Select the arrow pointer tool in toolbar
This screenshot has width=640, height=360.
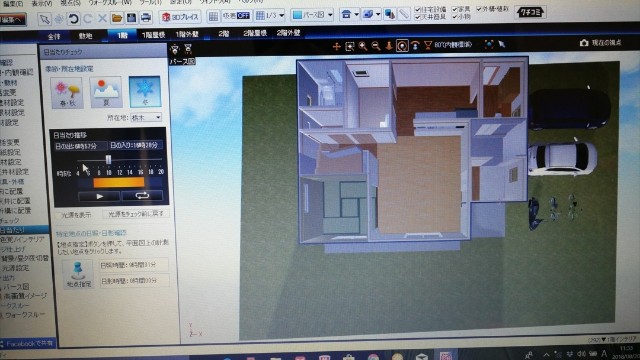point(44,19)
